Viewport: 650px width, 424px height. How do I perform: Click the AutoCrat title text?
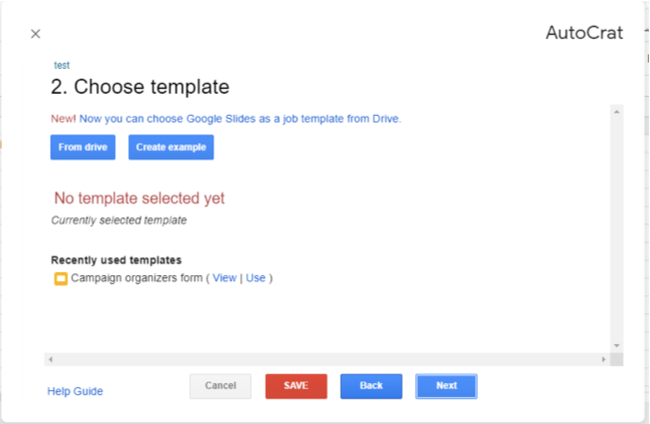pyautogui.click(x=584, y=33)
